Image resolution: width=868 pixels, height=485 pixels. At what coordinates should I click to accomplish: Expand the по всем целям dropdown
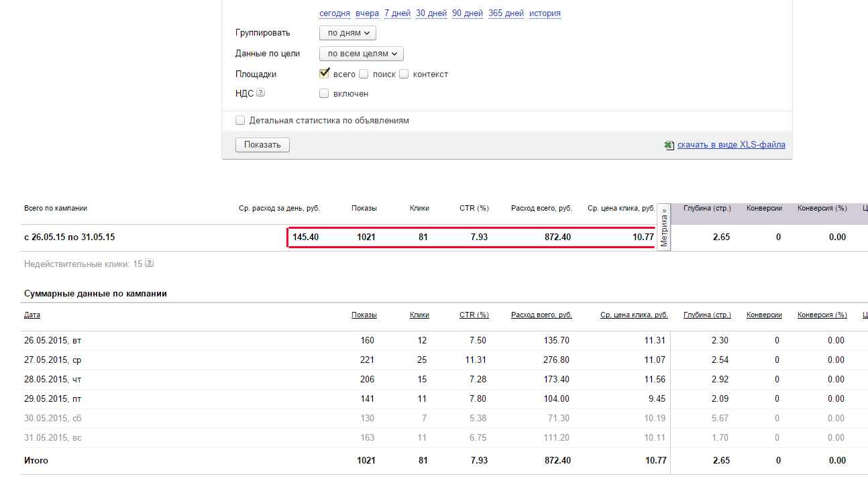click(362, 54)
